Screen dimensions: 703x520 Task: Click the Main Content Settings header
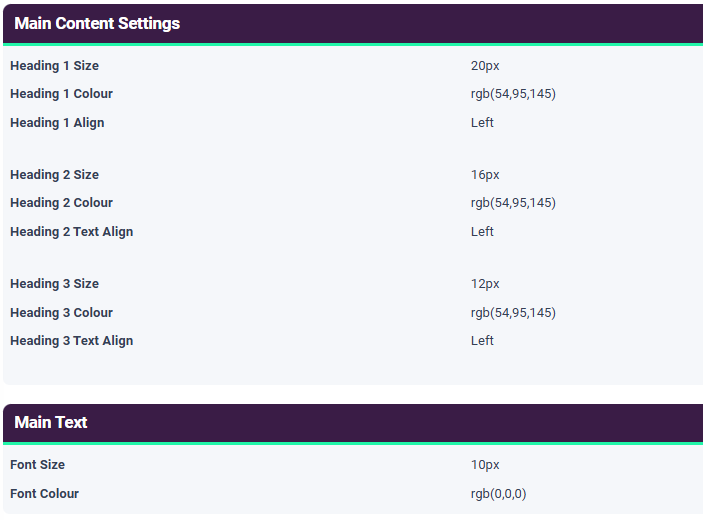97,23
